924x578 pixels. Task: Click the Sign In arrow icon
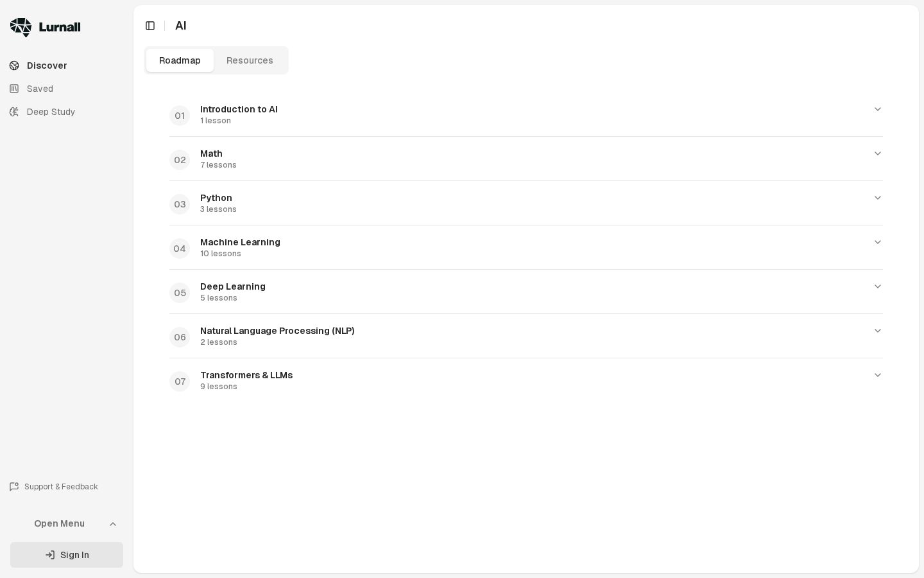click(x=50, y=555)
